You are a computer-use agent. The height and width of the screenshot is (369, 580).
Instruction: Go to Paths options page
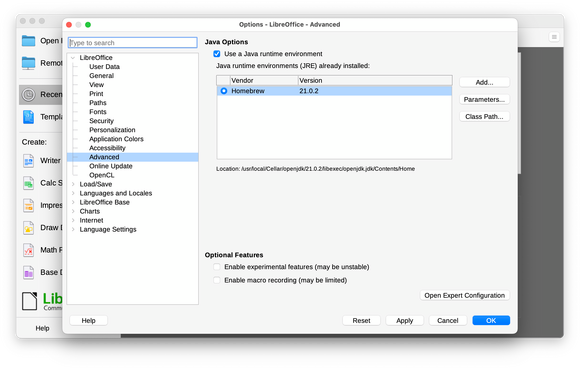[98, 103]
